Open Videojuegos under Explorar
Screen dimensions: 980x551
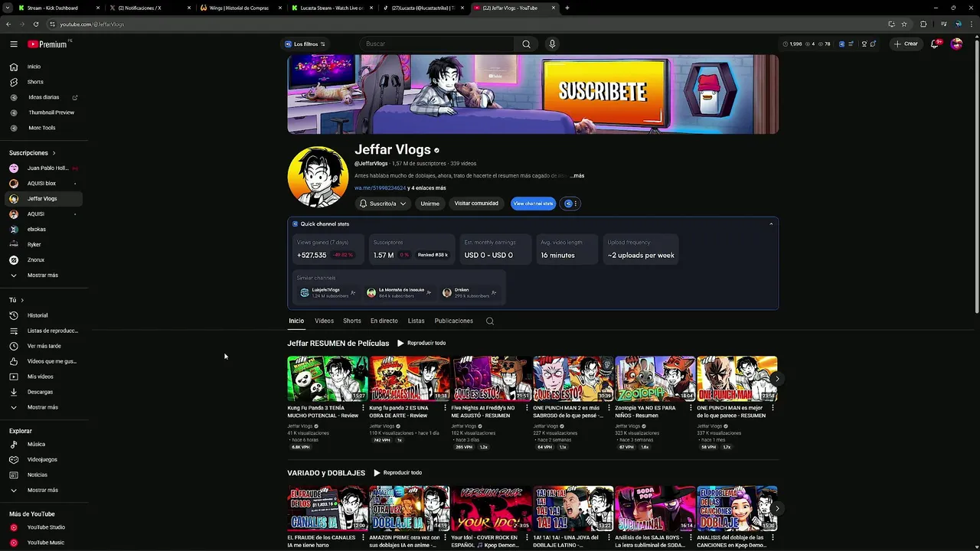(x=44, y=459)
